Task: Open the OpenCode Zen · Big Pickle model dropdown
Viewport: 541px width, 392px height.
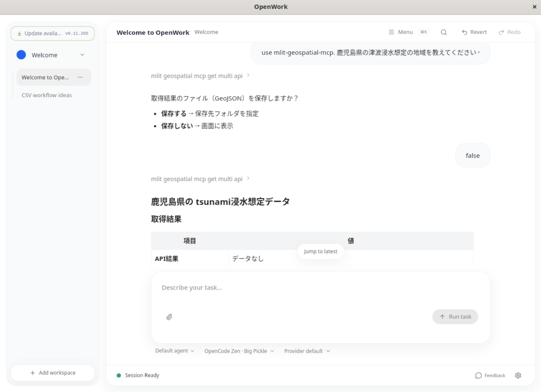Action: click(x=239, y=351)
